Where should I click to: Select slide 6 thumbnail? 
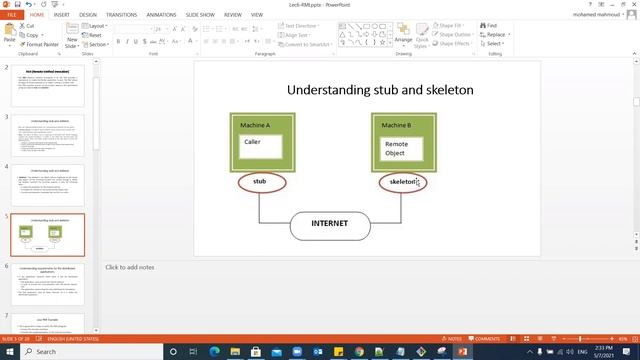(x=48, y=284)
